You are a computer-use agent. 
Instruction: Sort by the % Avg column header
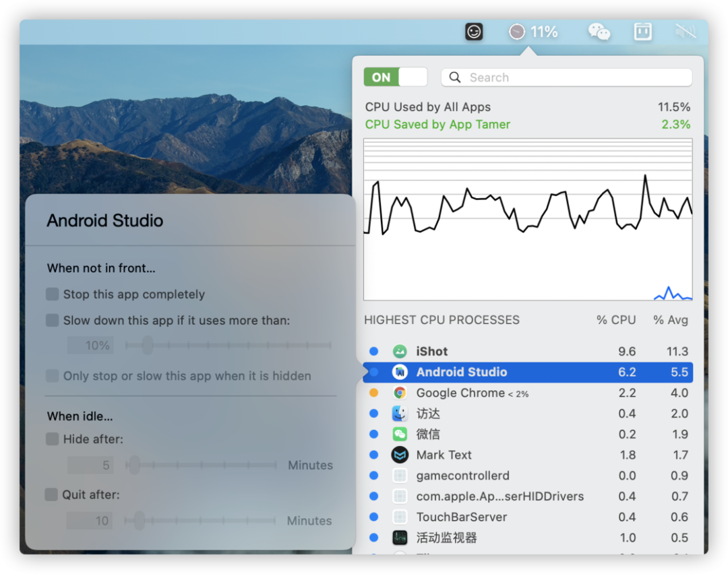[671, 320]
